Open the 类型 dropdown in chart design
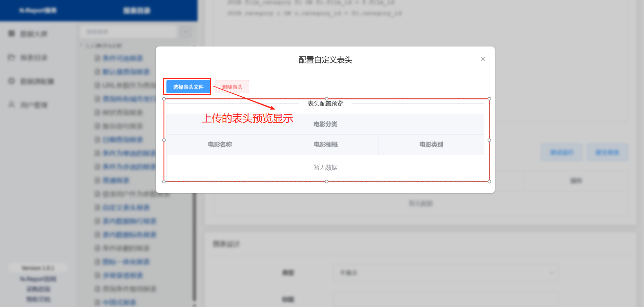Screen dimensions: 644x307 (x=446, y=273)
